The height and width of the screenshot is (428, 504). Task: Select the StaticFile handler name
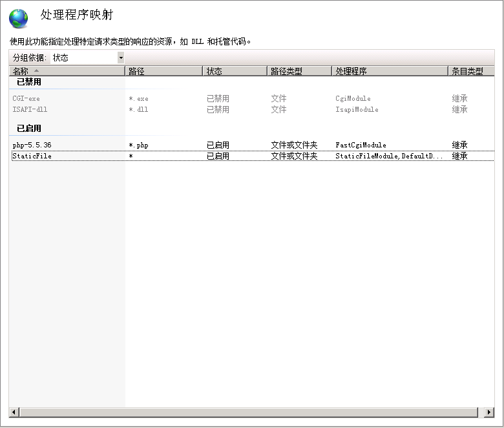(x=32, y=156)
